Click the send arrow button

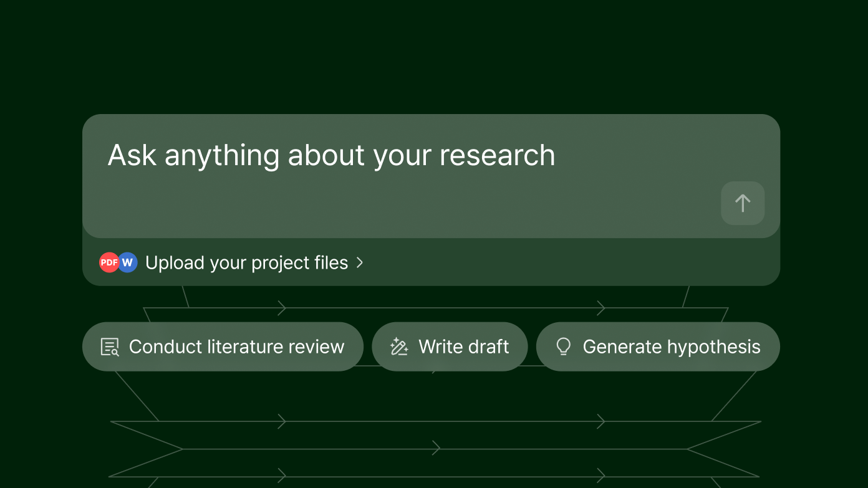742,203
